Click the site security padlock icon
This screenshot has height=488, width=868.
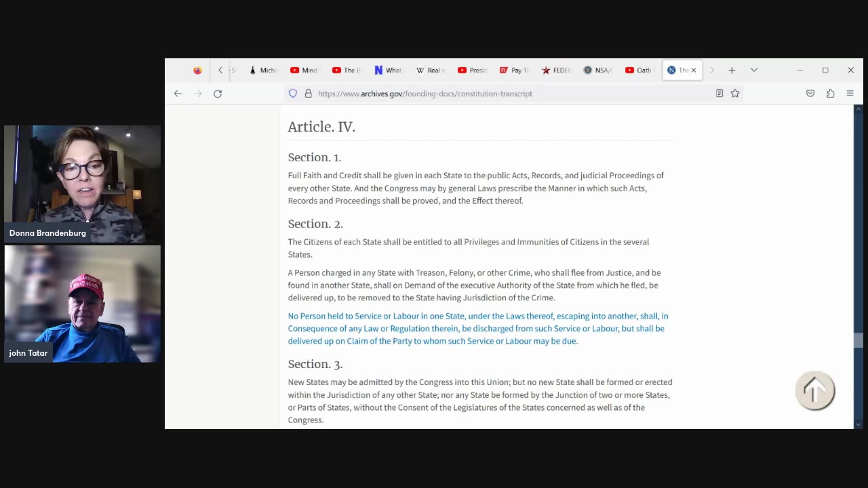(308, 94)
